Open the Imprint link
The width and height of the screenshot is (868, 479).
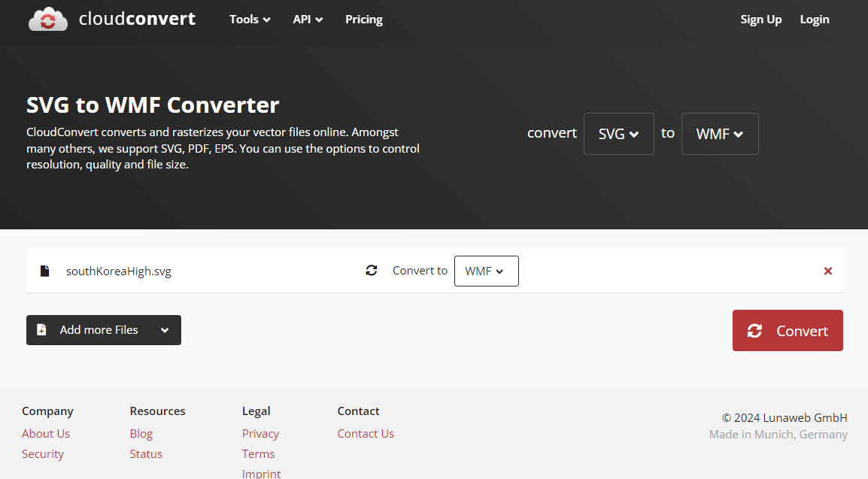pyautogui.click(x=261, y=474)
